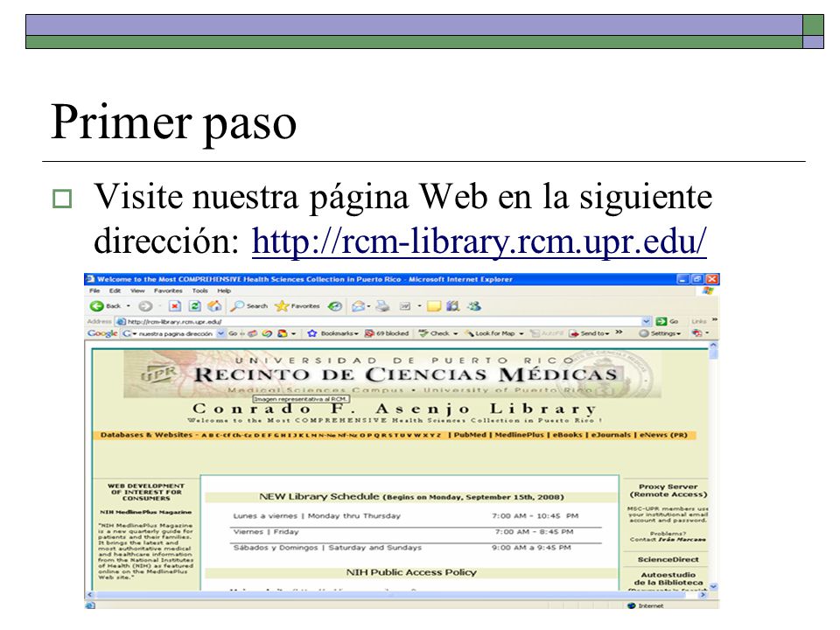Click the Research books icon

(452, 306)
